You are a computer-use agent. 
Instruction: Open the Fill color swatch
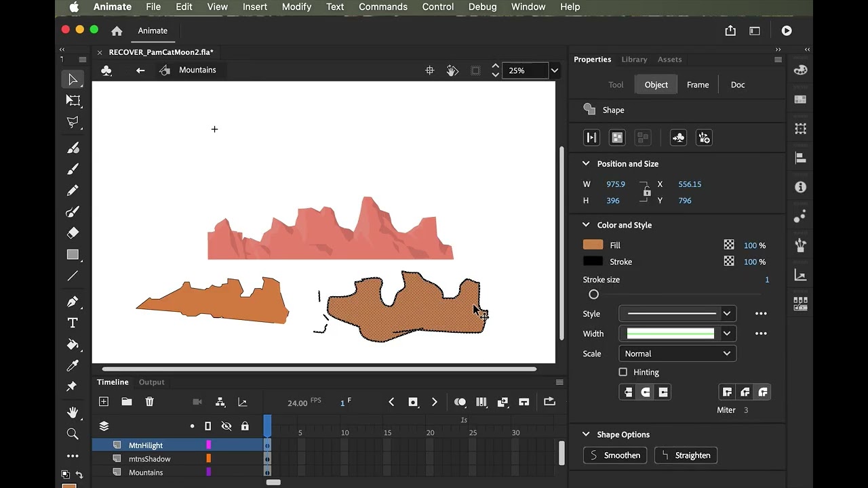593,245
